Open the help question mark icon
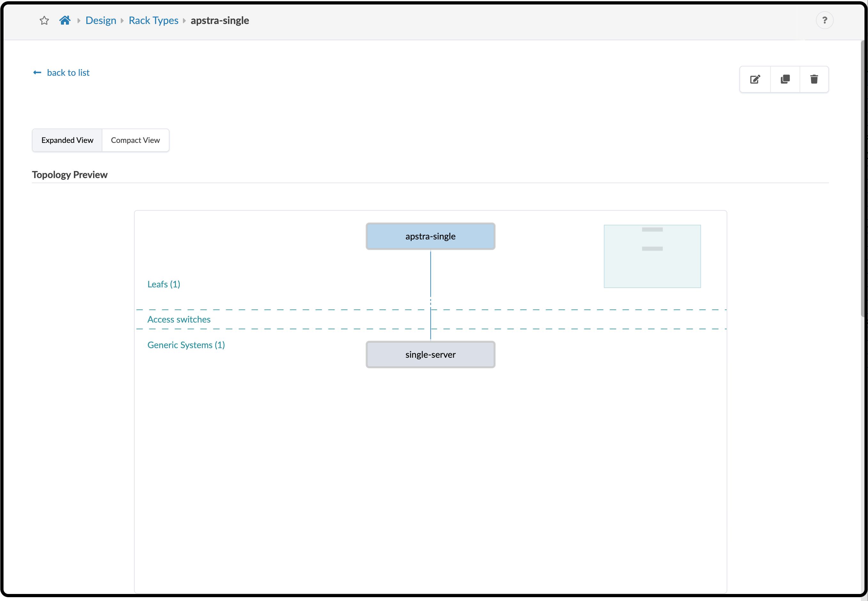This screenshot has height=601, width=868. [824, 20]
